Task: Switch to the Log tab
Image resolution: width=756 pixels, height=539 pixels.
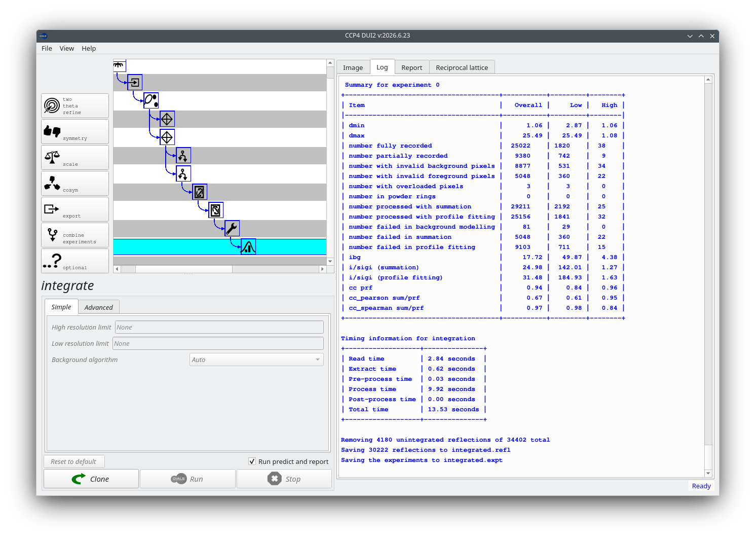Action: (x=383, y=67)
